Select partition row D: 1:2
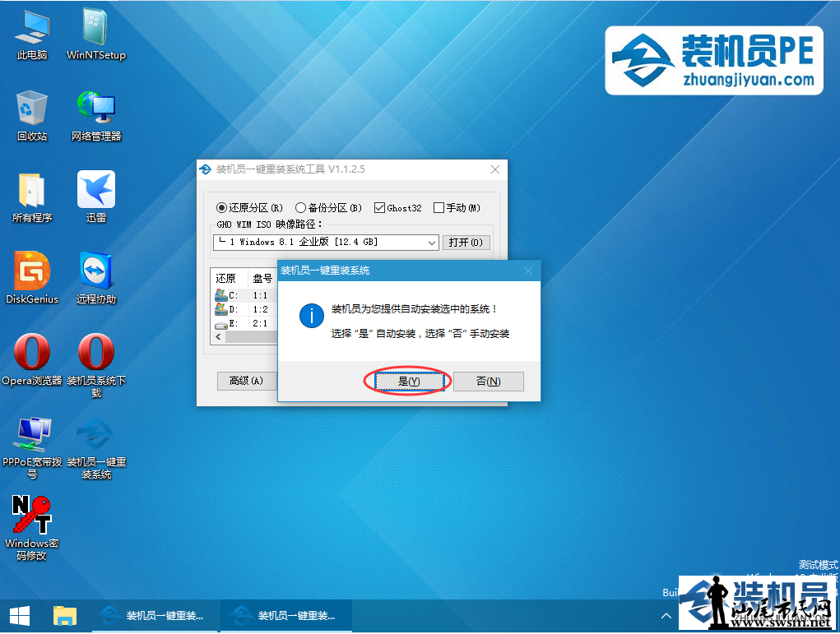This screenshot has height=634, width=840. tap(245, 309)
